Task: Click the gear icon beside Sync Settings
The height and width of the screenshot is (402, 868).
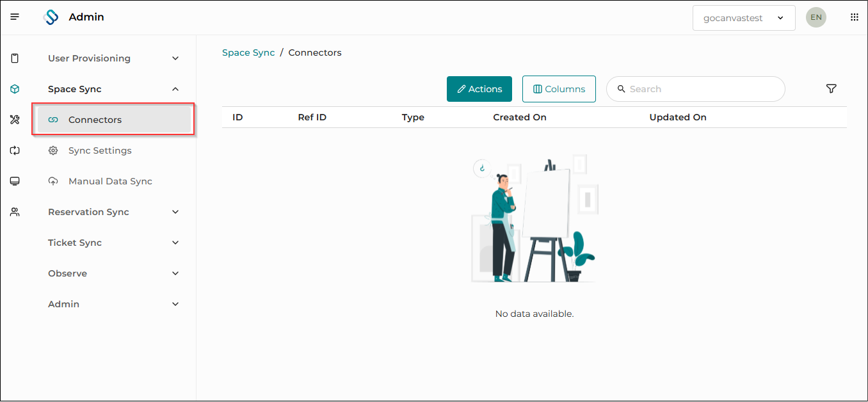Action: click(x=54, y=150)
